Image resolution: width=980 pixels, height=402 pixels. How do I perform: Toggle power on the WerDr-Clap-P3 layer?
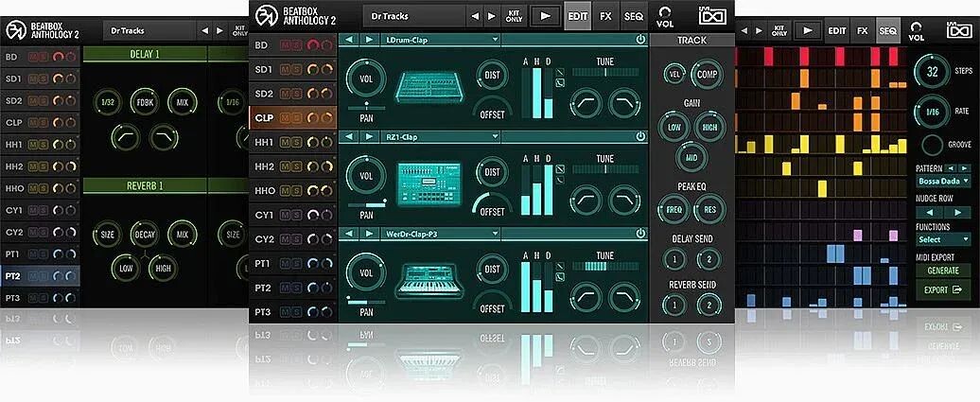[640, 233]
